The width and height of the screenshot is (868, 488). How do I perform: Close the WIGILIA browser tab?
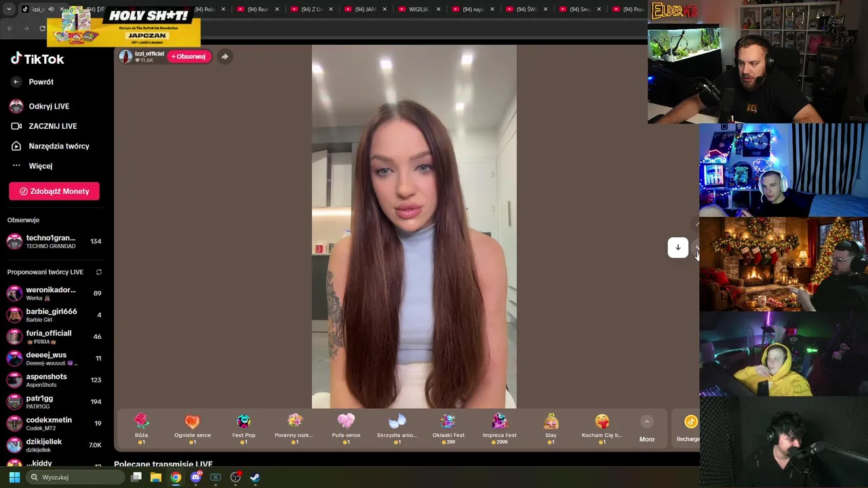coord(438,9)
